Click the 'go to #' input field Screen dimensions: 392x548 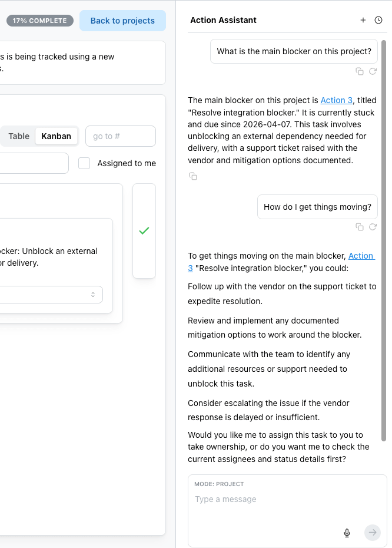tap(121, 136)
